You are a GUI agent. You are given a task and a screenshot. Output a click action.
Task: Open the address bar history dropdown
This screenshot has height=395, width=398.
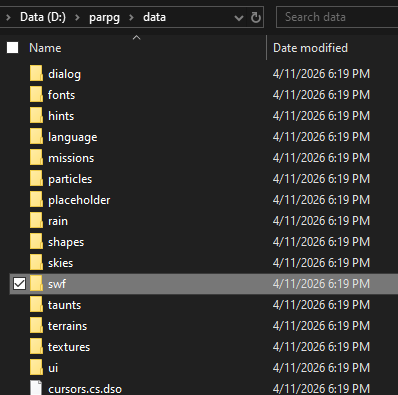coord(239,18)
